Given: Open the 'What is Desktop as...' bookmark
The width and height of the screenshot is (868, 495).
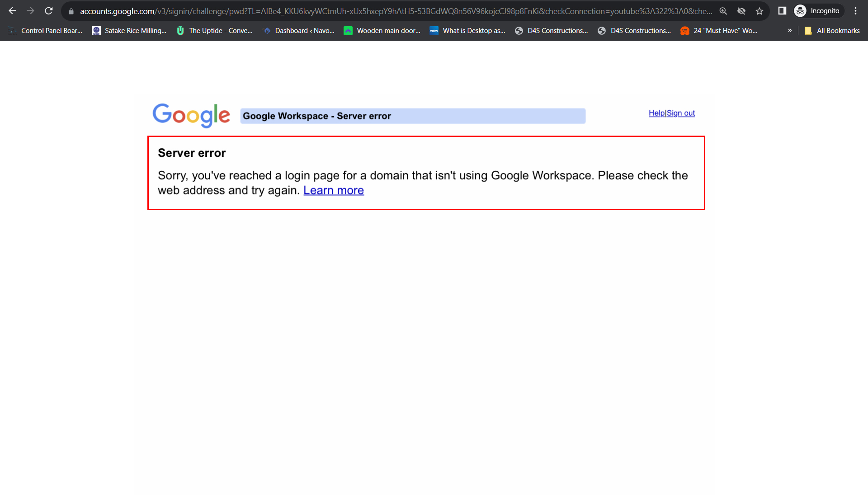Looking at the screenshot, I should point(468,30).
